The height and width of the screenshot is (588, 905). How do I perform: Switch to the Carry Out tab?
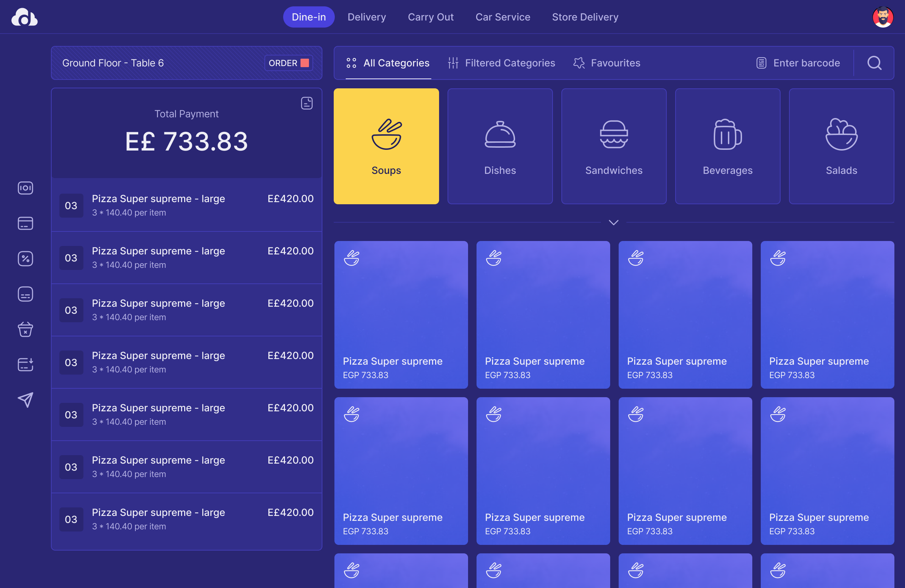point(431,17)
